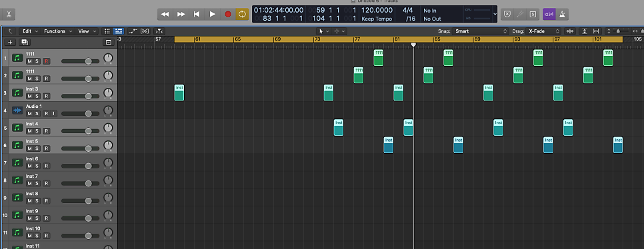Click the Rewind transport button
The width and height of the screenshot is (644, 249).
(165, 14)
